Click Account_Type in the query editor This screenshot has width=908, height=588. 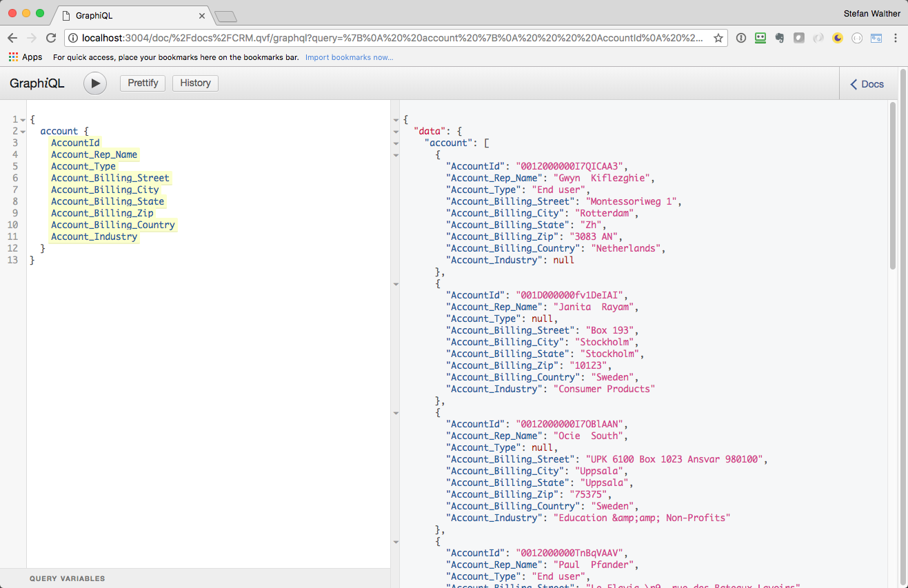[83, 166]
